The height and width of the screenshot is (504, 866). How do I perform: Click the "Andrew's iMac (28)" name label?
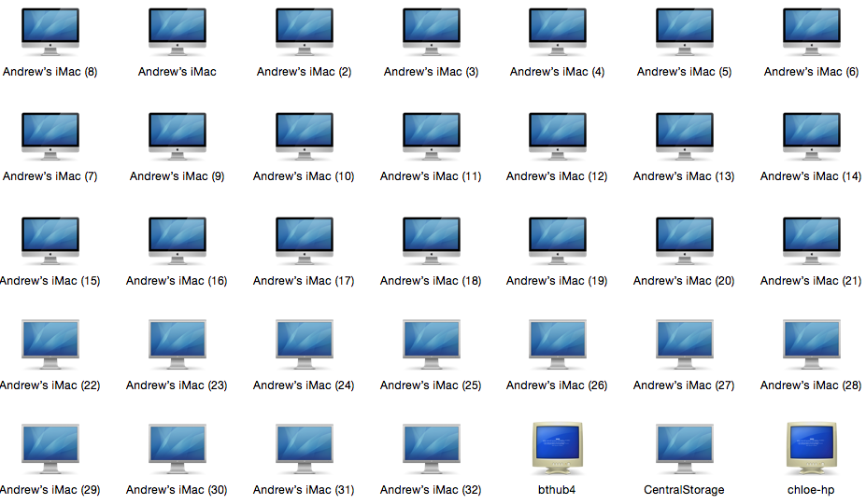pyautogui.click(x=811, y=385)
